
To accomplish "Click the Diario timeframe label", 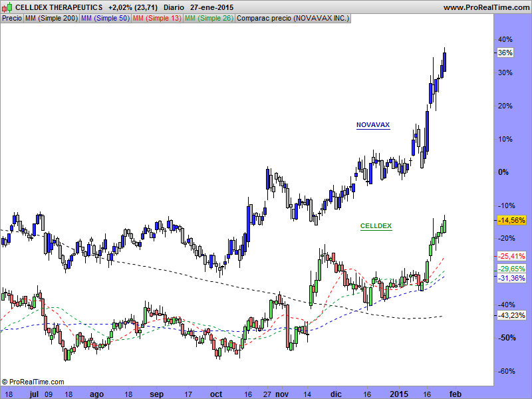I will [174, 7].
